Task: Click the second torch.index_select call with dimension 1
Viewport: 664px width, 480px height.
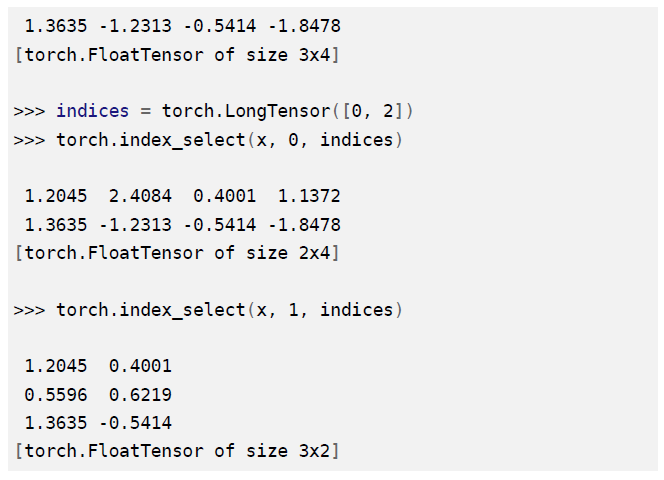Action: 229,310
